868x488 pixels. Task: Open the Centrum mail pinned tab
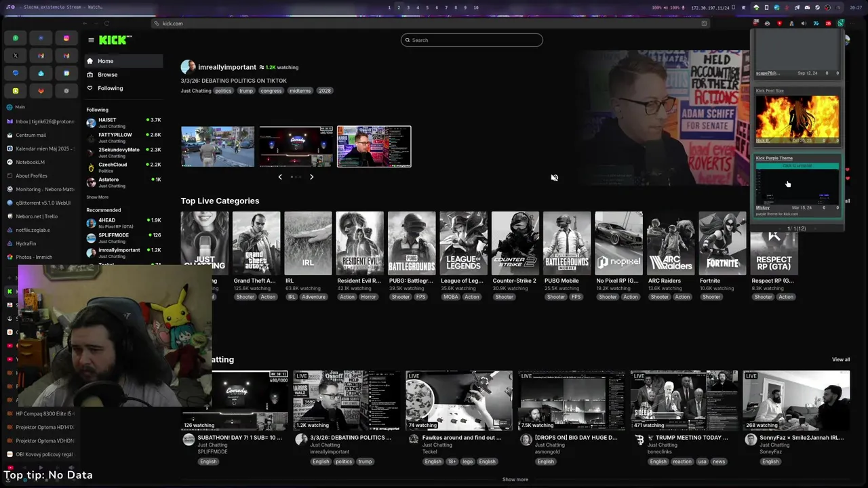tap(39, 135)
